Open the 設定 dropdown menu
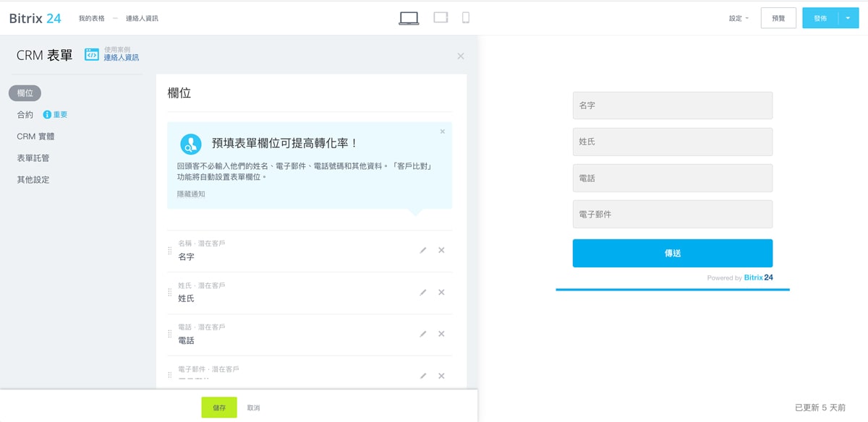 point(739,18)
